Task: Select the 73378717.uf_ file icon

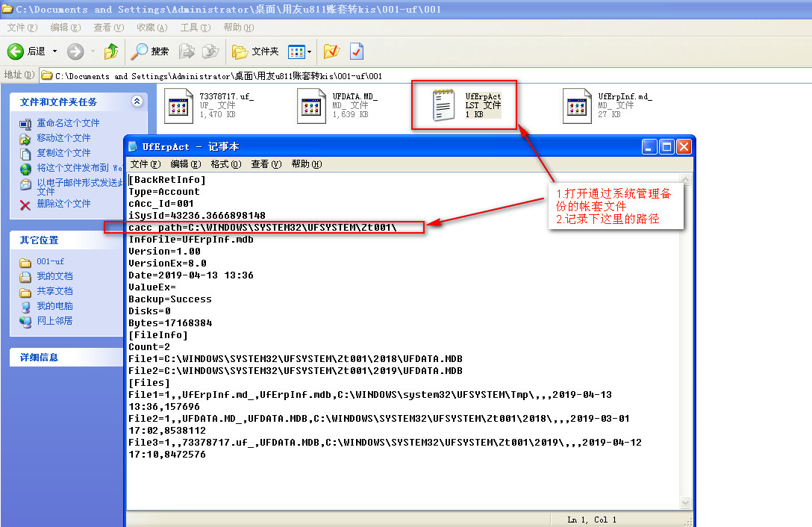Action: pyautogui.click(x=178, y=106)
